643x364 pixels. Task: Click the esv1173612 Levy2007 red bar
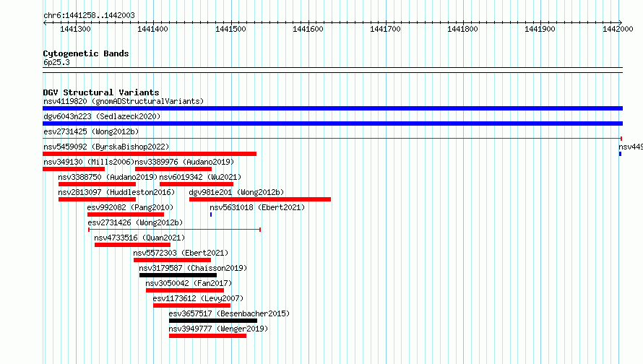pyautogui.click(x=191, y=305)
